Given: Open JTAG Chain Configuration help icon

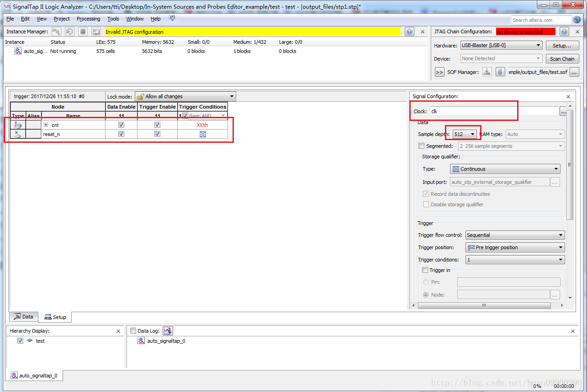Looking at the screenshot, I should tap(564, 31).
